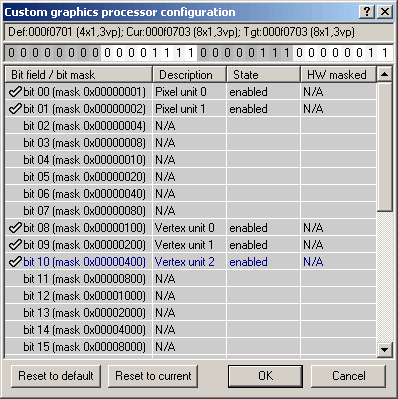Screen dimensions: 398x399
Task: Confirm configuration with OK button
Action: [265, 376]
